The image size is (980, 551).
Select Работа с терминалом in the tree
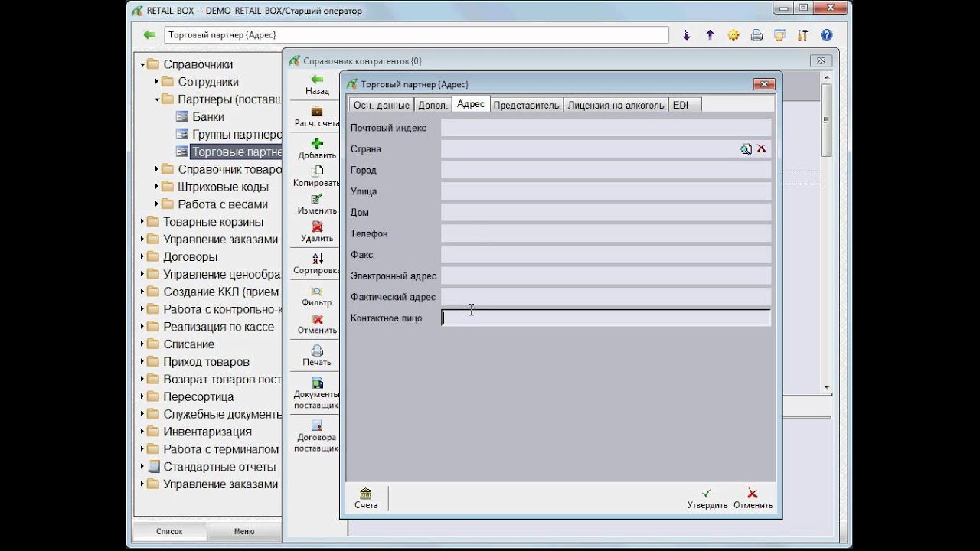220,449
